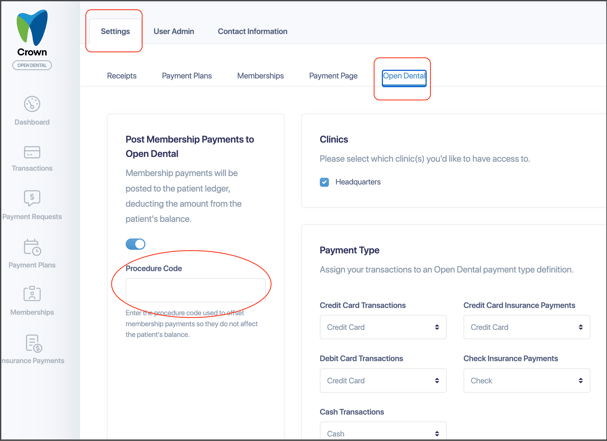This screenshot has height=441, width=607.
Task: Open the Credit Card Insurance Payments dropdown
Action: [526, 327]
